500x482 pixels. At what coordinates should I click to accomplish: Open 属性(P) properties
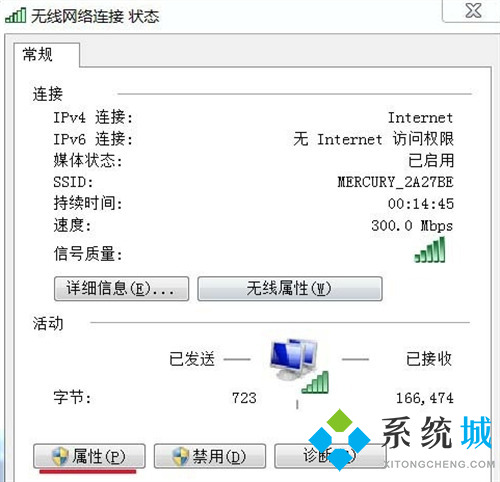[x=89, y=456]
